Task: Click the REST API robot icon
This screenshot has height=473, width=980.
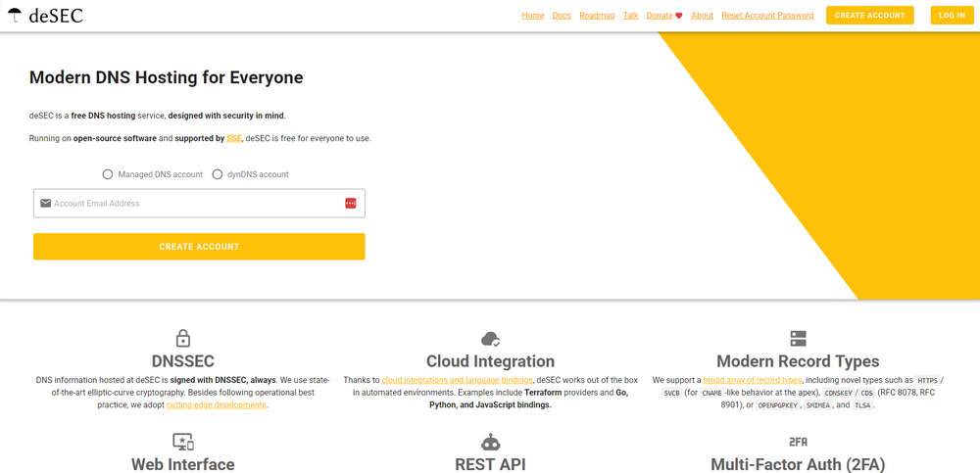Action: [x=491, y=443]
